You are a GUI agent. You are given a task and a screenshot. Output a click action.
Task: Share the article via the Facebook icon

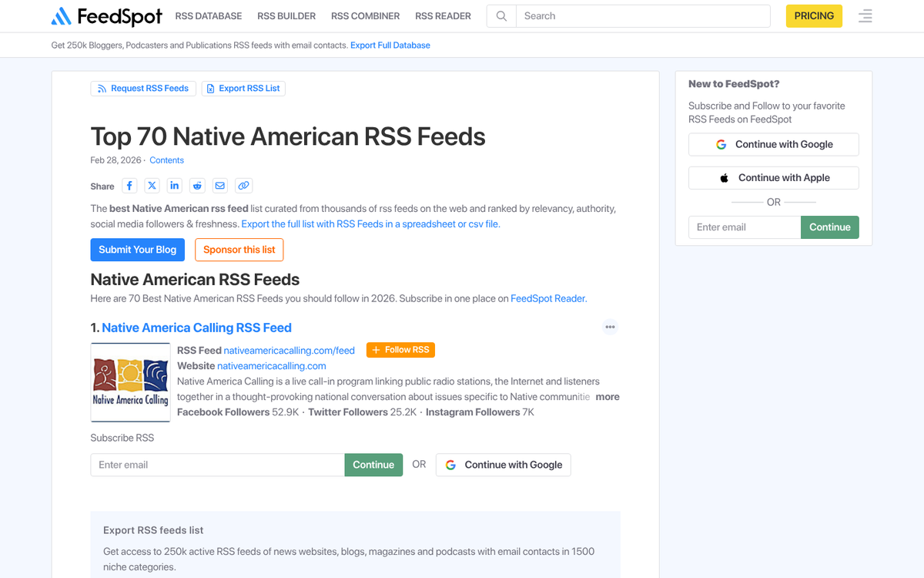pos(129,185)
